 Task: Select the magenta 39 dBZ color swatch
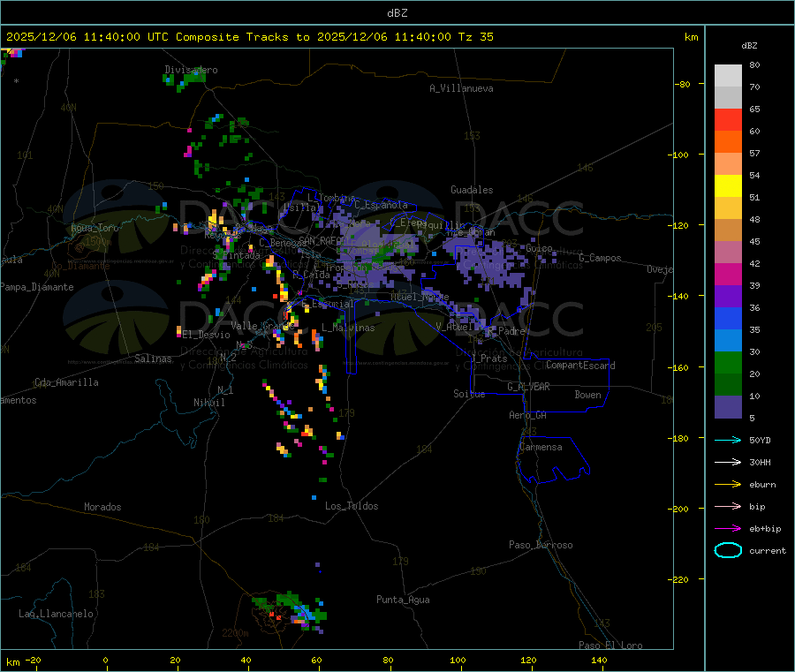[x=728, y=274]
